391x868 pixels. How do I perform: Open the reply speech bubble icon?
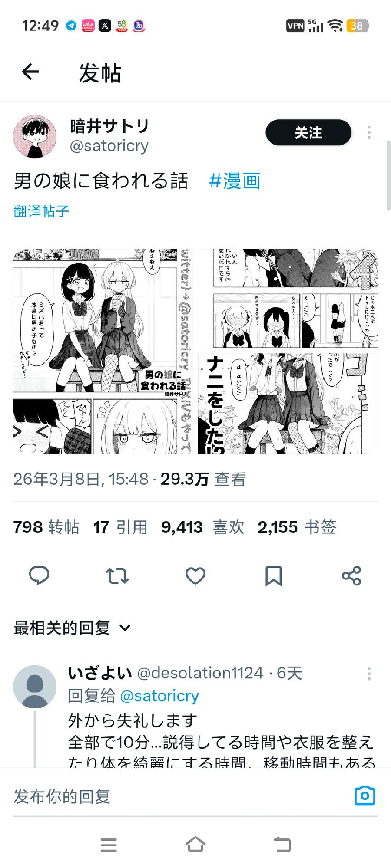39,576
